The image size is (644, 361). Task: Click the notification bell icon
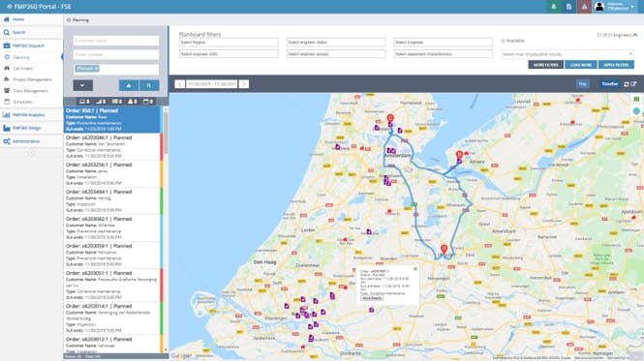(x=554, y=7)
